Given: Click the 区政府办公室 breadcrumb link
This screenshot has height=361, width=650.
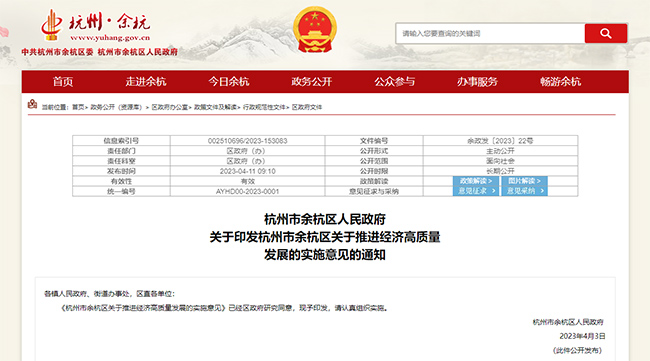Looking at the screenshot, I should 170,107.
